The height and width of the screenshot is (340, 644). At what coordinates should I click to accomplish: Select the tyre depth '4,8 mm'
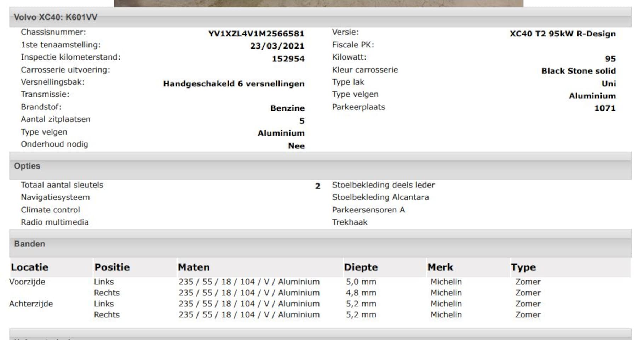click(361, 293)
